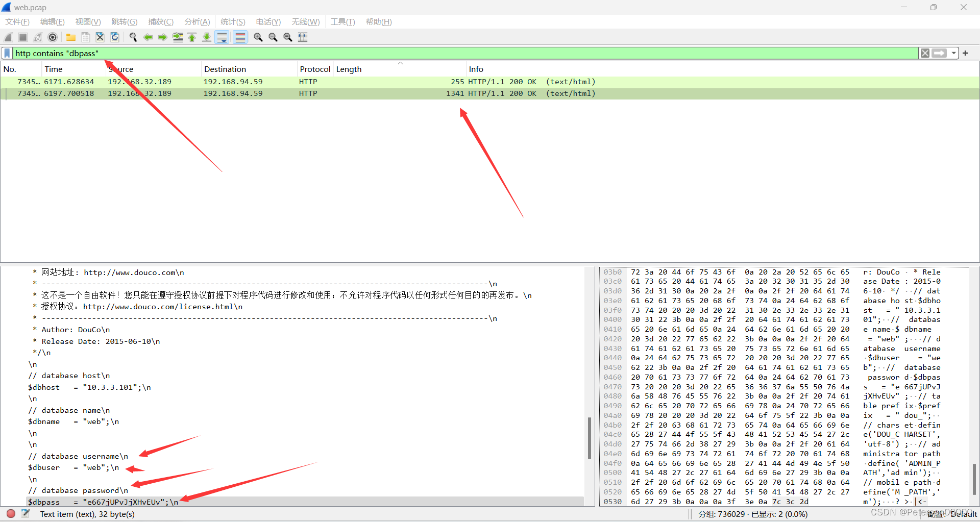Open the 工具(T) menu

342,22
